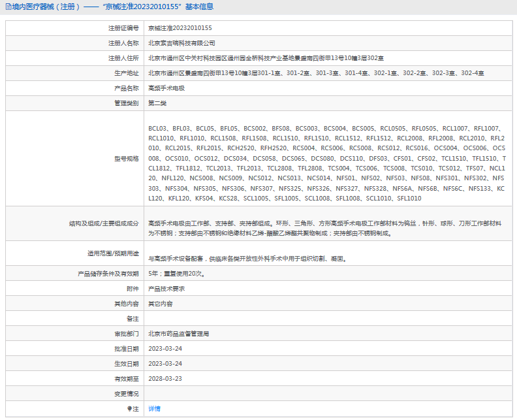Click the 第二类 category value

157,103
